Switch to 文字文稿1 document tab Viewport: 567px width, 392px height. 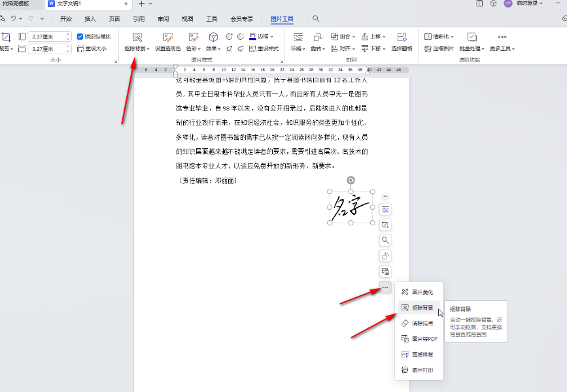coord(88,4)
